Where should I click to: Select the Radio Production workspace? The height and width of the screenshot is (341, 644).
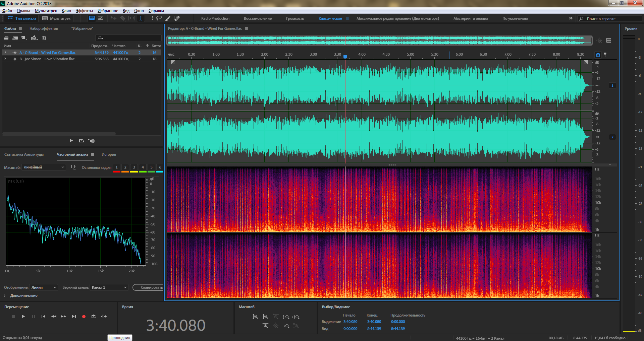pos(215,18)
